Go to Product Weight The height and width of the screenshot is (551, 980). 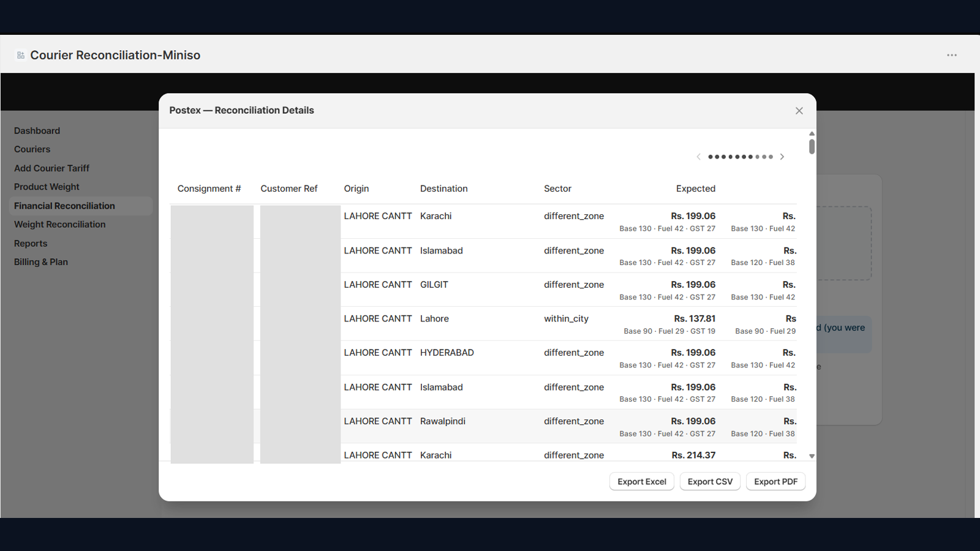tap(47, 187)
